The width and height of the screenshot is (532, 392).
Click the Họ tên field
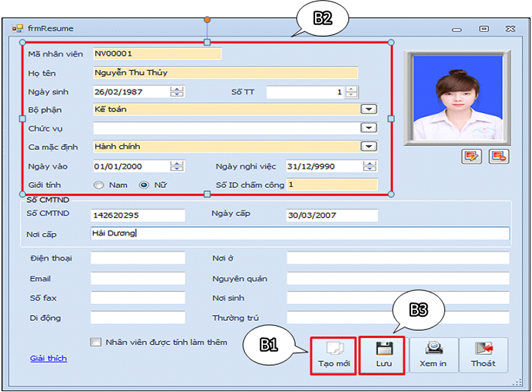pos(226,73)
